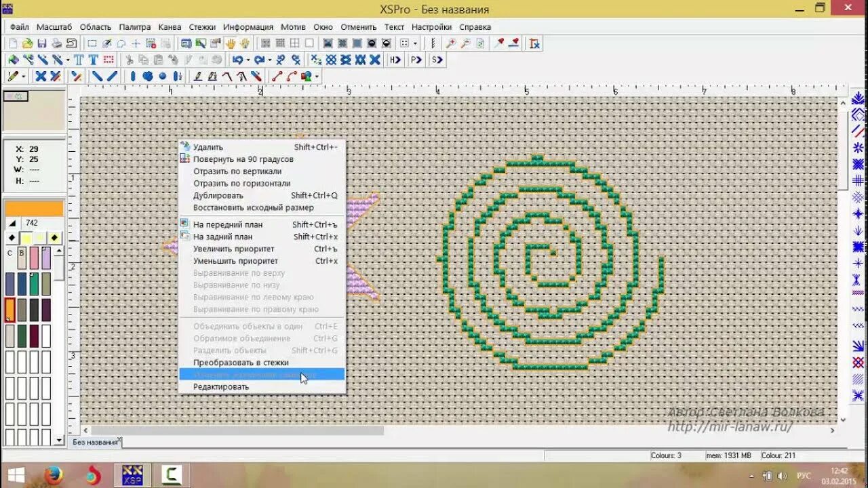Screen dimensions: 868x488
Task: Click the Windows Start button
Action: (16, 474)
